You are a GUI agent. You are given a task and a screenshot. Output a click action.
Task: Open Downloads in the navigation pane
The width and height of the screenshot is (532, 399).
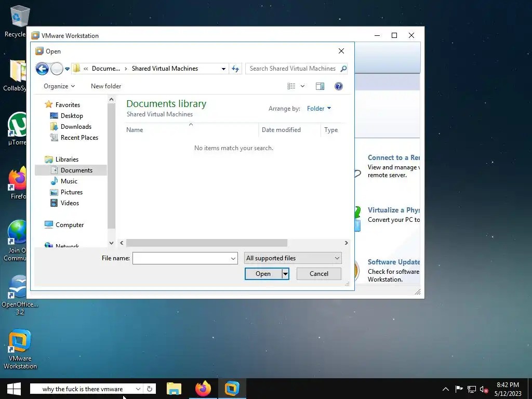pyautogui.click(x=71, y=127)
